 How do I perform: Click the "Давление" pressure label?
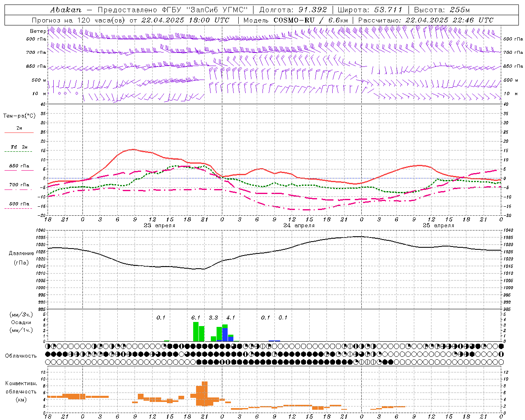click(21, 253)
